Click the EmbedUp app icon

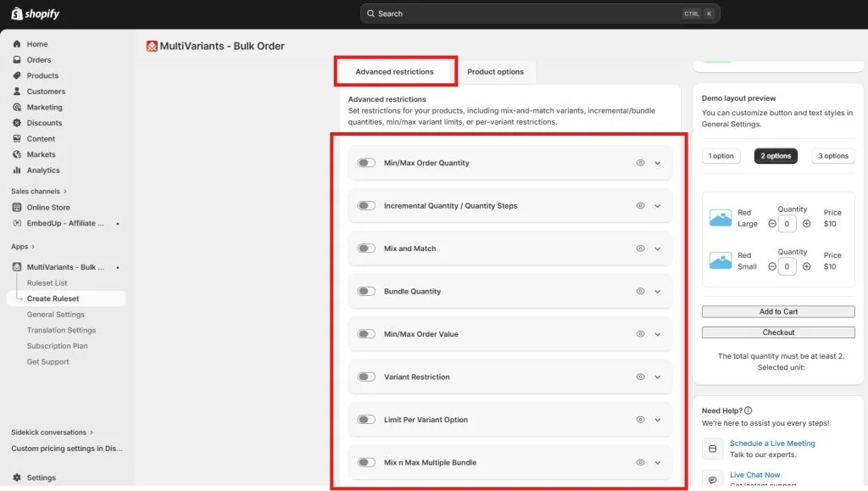(17, 223)
